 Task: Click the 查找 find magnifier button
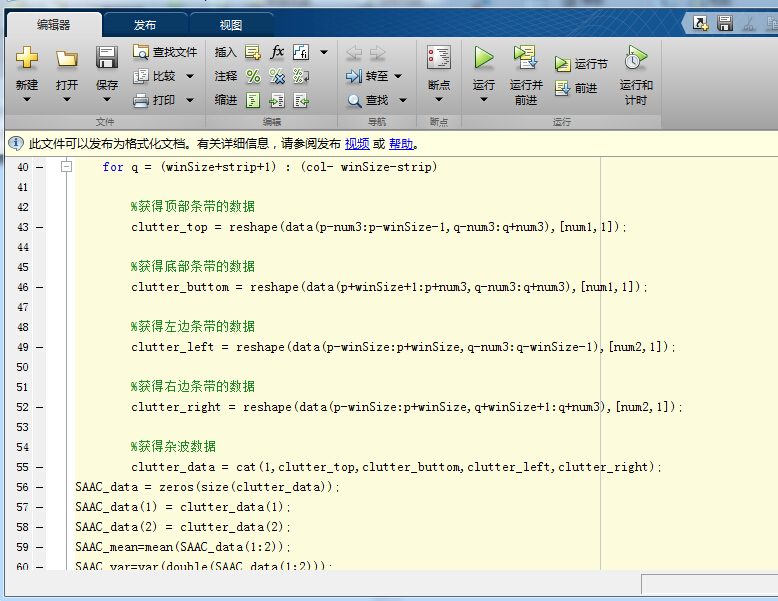point(368,100)
